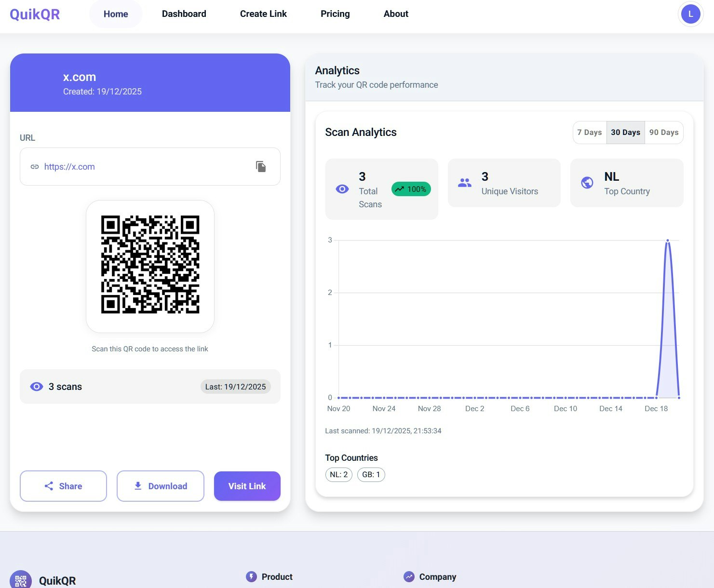The image size is (714, 588).
Task: Click the people icon beside Unique Visitors
Action: tap(464, 183)
